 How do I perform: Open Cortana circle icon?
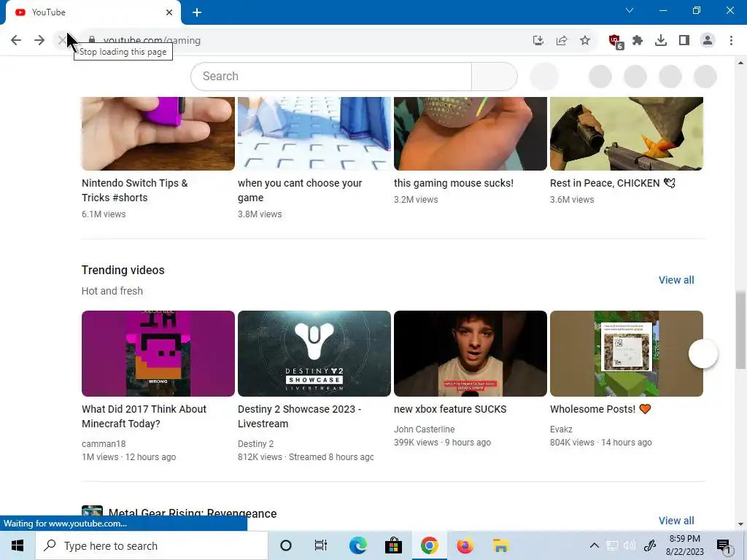pyautogui.click(x=286, y=545)
